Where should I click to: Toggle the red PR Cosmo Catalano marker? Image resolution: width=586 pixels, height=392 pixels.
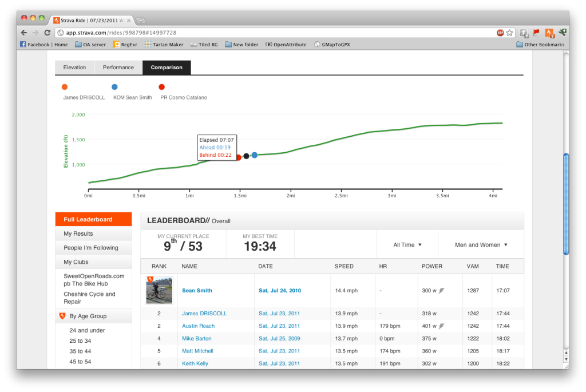click(x=162, y=87)
